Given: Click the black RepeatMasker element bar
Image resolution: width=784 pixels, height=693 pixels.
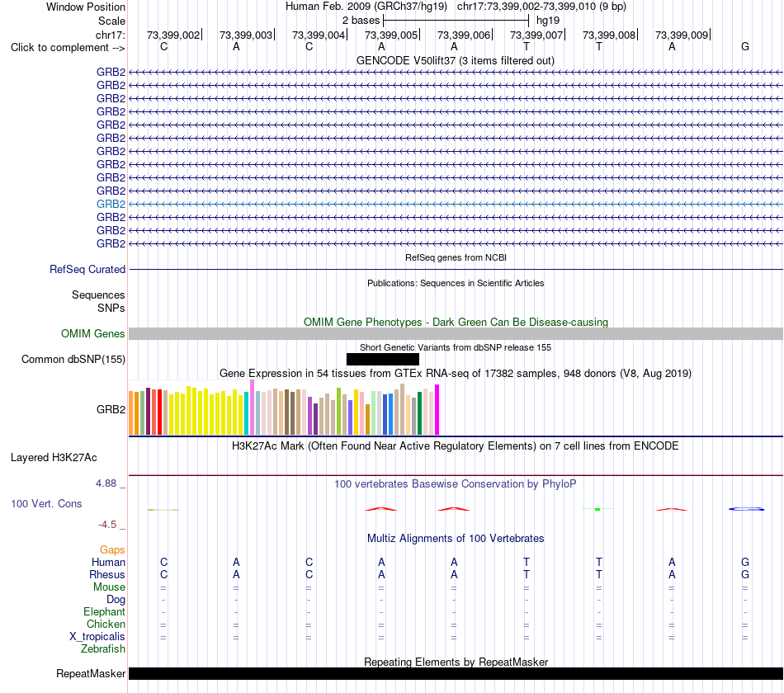Looking at the screenshot, I should click(456, 673).
